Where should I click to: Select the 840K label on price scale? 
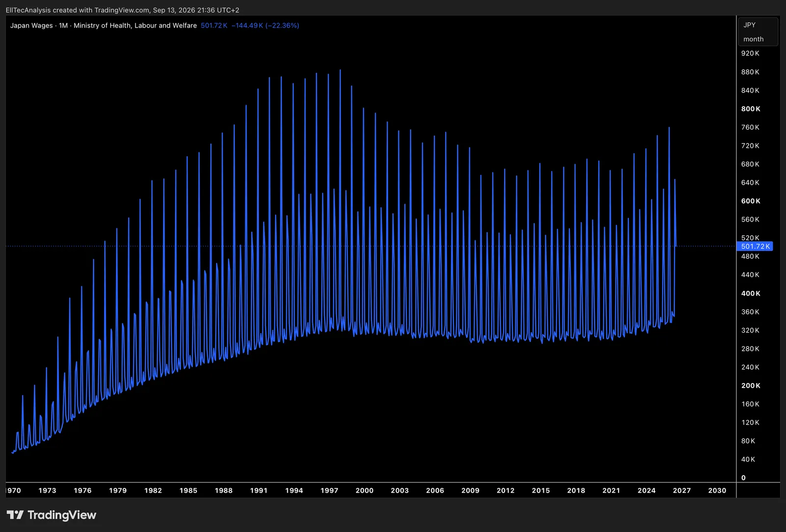pyautogui.click(x=750, y=90)
